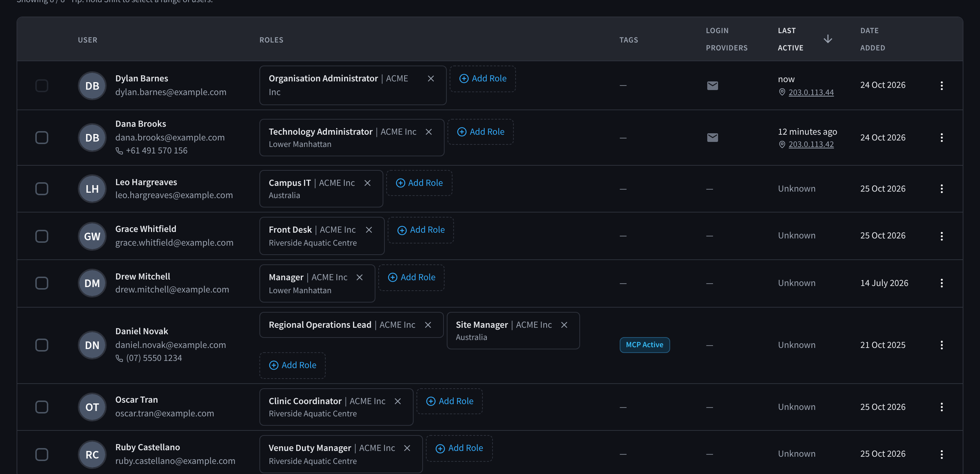Sort by the User column header

click(88, 40)
